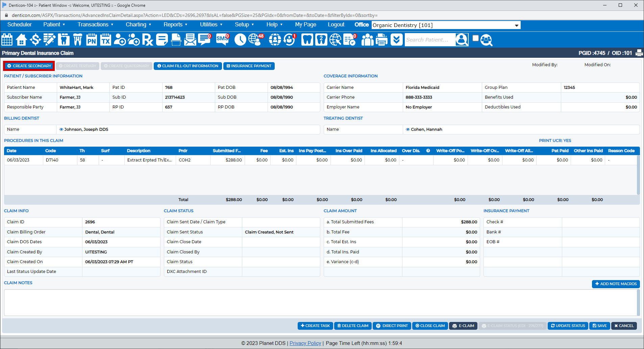Click the Home house icon

coord(21,40)
